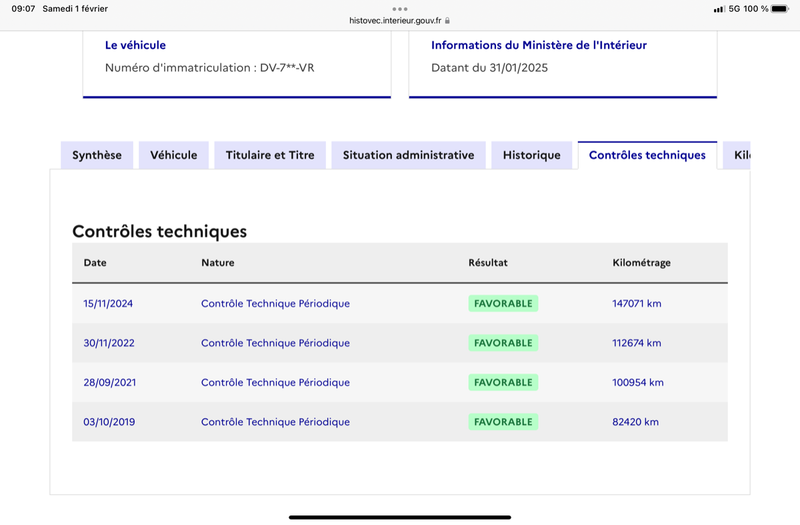Open the Historique tab
Viewport: 800px width, 525px height.
[x=532, y=155]
